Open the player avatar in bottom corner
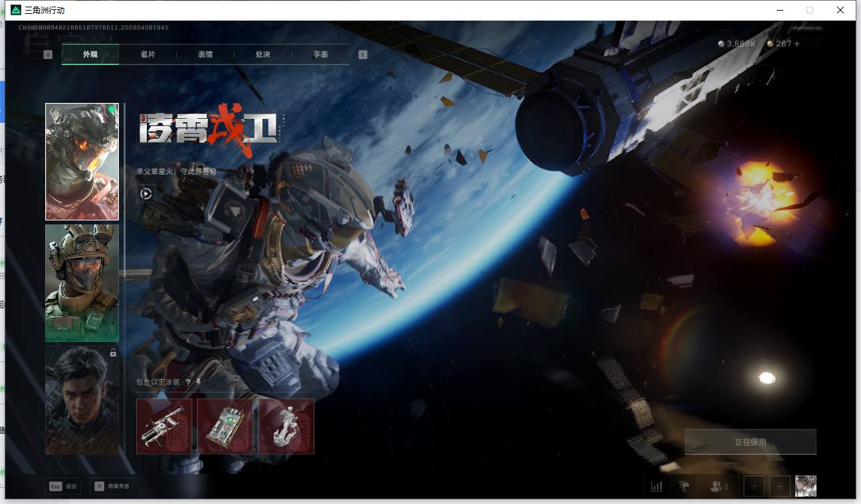This screenshot has width=861, height=504. point(805,486)
